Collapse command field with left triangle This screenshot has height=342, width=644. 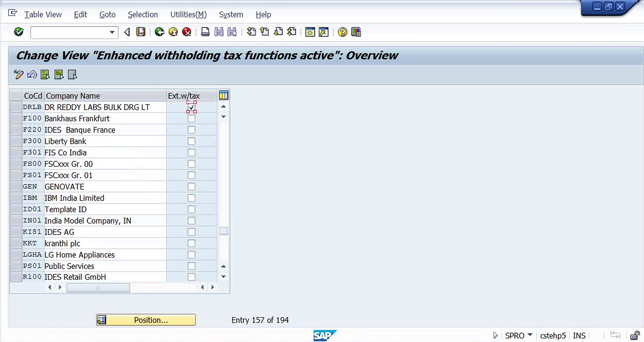pos(126,32)
